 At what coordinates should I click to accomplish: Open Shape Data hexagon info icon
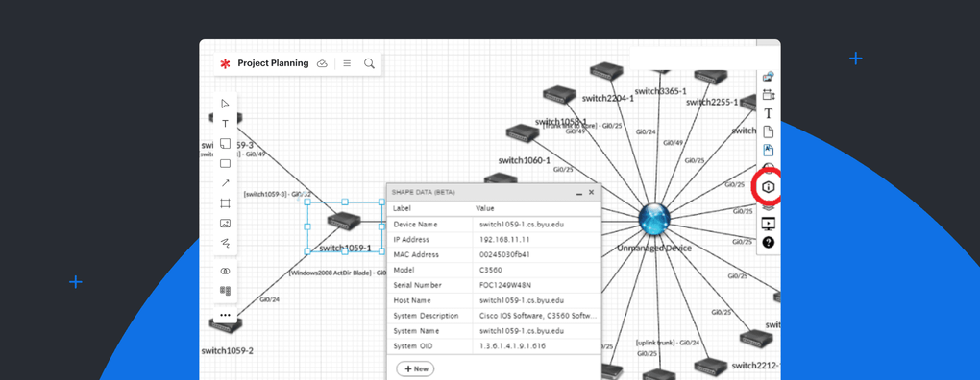pyautogui.click(x=769, y=186)
